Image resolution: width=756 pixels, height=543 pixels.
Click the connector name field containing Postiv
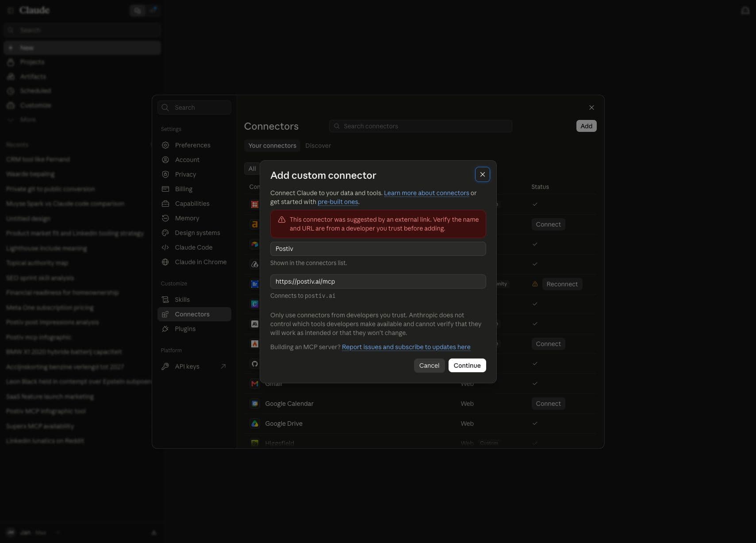point(378,249)
